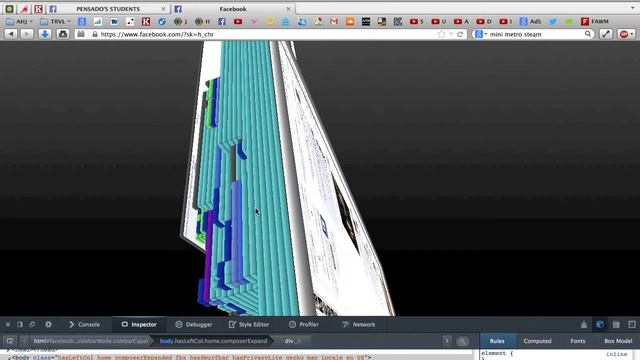Expand the TRVL bookmarks folder
640x360 pixels.
pos(55,21)
